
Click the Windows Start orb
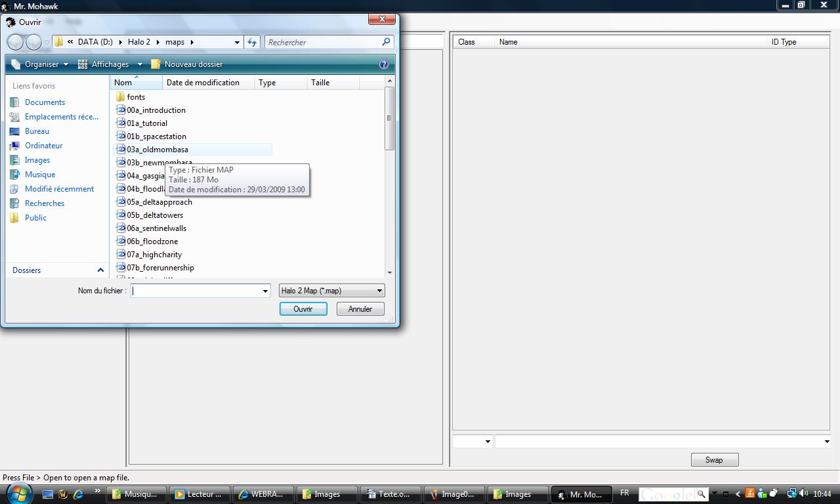point(18,493)
